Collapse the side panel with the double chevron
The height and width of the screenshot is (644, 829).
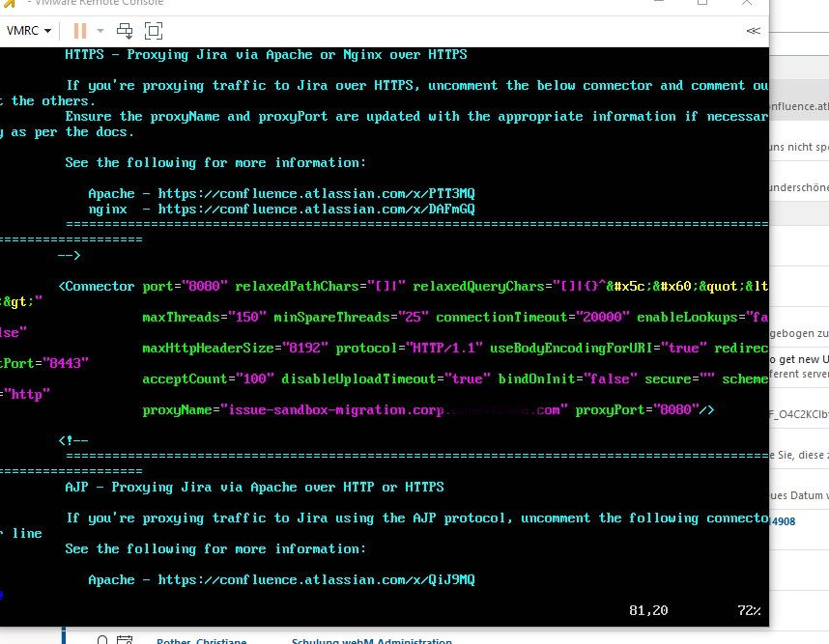click(x=753, y=30)
